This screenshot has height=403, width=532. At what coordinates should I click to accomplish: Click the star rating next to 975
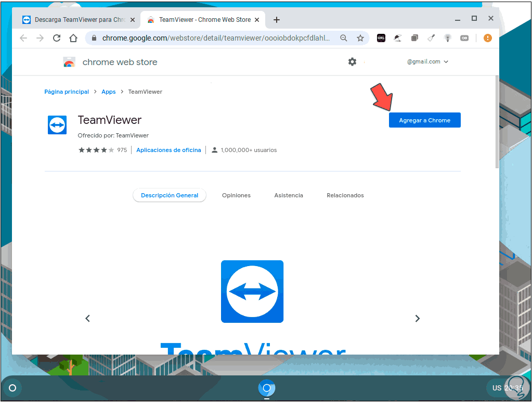tap(96, 150)
